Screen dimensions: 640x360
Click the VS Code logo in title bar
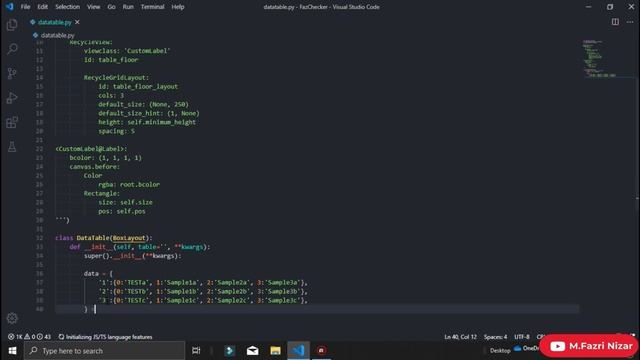(9, 7)
